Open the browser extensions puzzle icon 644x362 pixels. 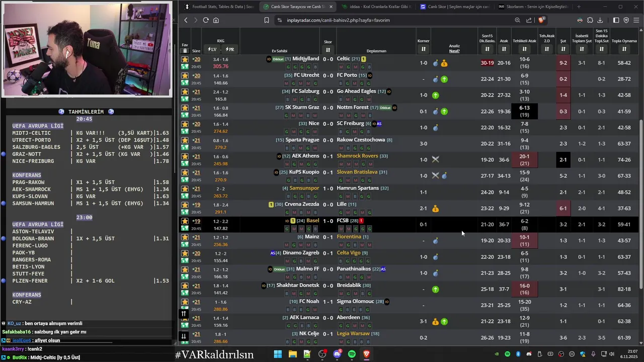[590, 20]
